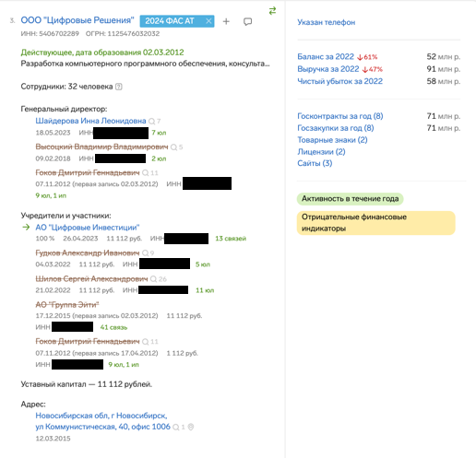Screen dimensions: 476x458
Task: Add a new list with plus icon
Action: [226, 21]
